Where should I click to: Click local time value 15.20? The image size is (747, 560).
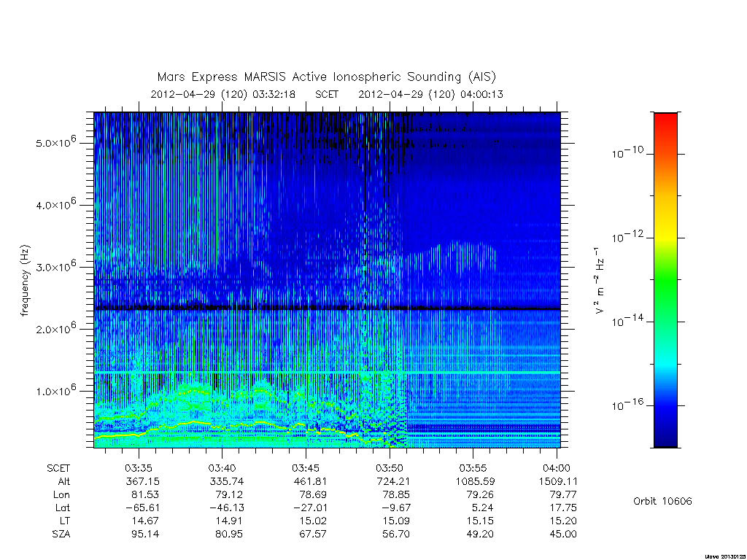[563, 521]
